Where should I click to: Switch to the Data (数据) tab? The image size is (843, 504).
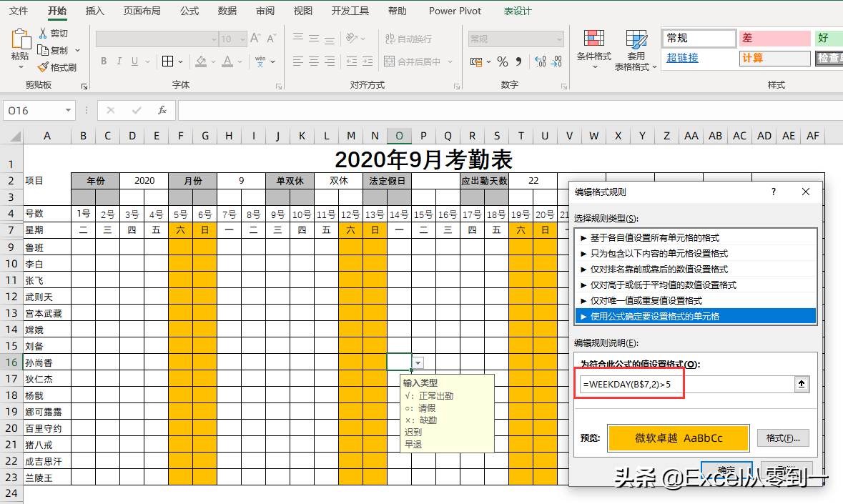tap(227, 11)
